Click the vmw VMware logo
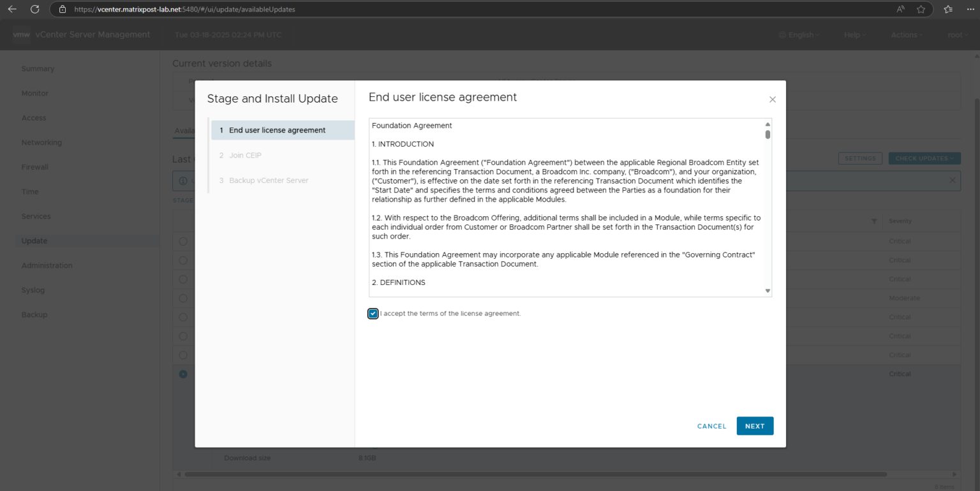 [x=21, y=35]
